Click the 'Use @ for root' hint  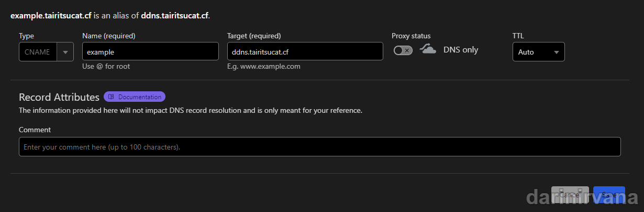click(106, 67)
